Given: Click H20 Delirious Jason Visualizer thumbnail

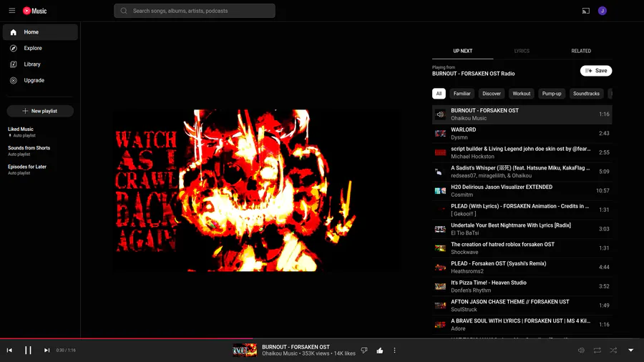Looking at the screenshot, I should tap(440, 191).
